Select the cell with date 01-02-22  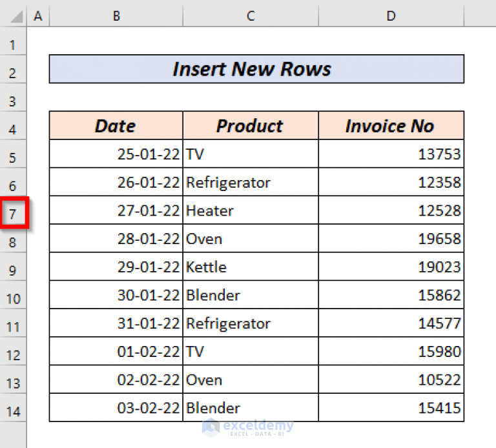coord(116,351)
